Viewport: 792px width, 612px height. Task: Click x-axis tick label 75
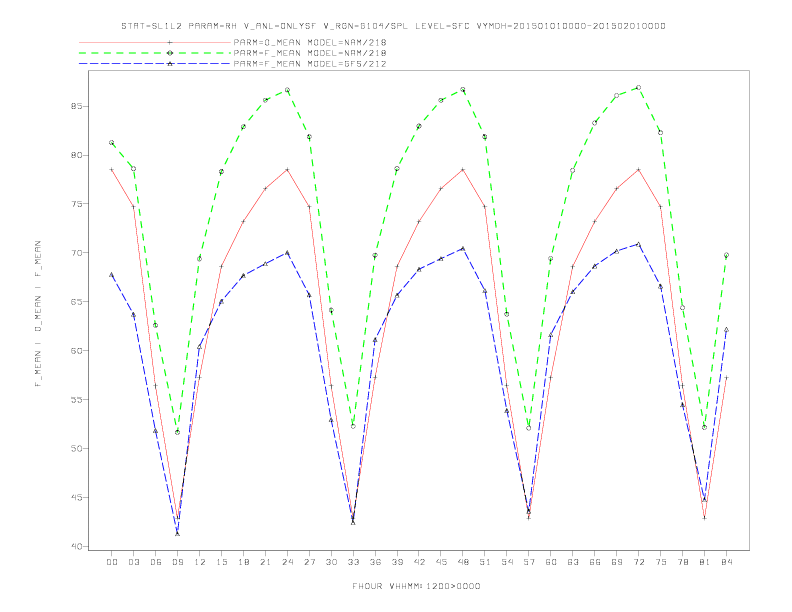pyautogui.click(x=661, y=562)
